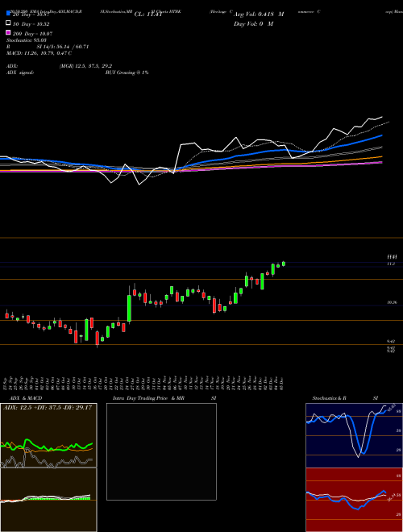Image resolution: width=403 pixels, height=532 pixels.
Task: Select the '200 Day - 10.07' legend text
Action: [x=32, y=34]
